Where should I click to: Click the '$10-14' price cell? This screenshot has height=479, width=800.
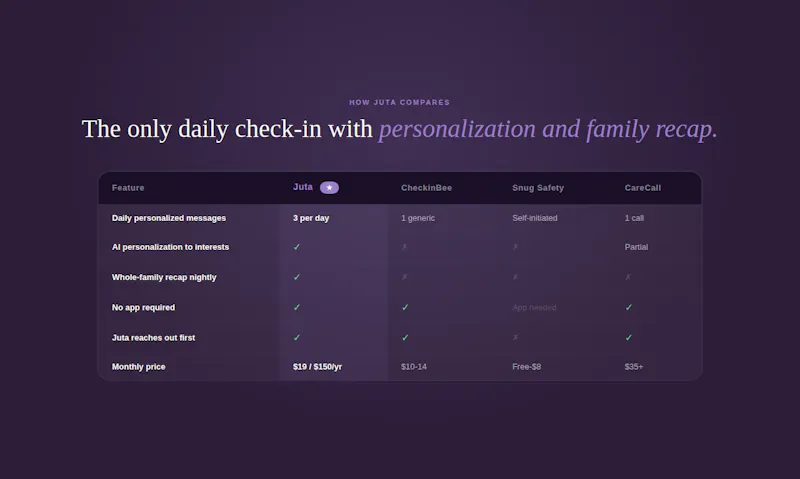[x=414, y=366]
